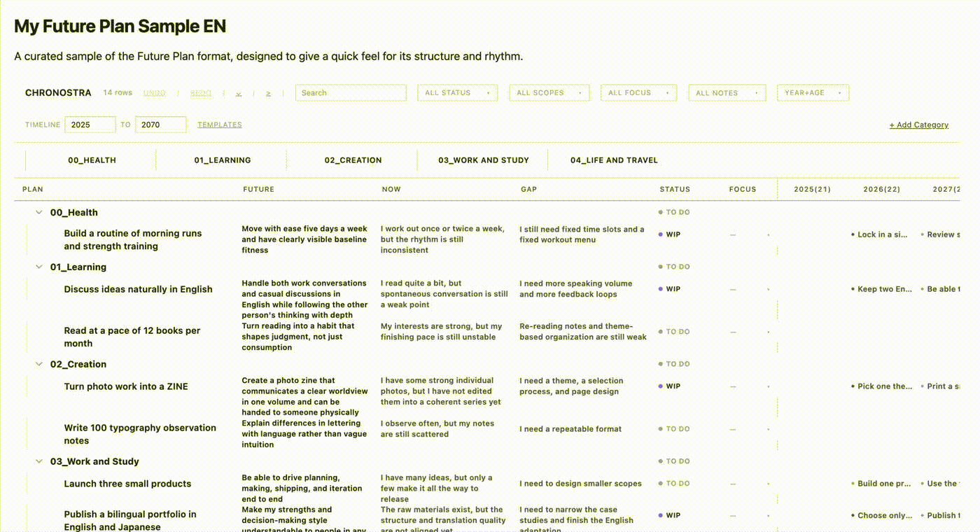Open the 00_Health category TO DO status

point(674,213)
